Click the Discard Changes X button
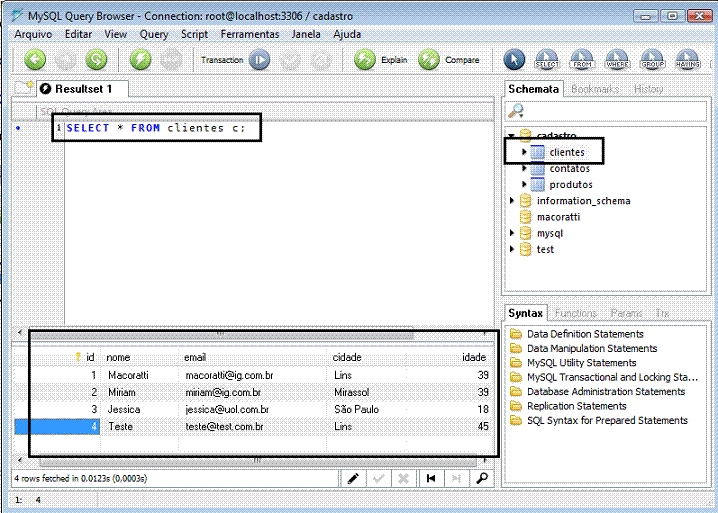The image size is (718, 513). click(403, 479)
